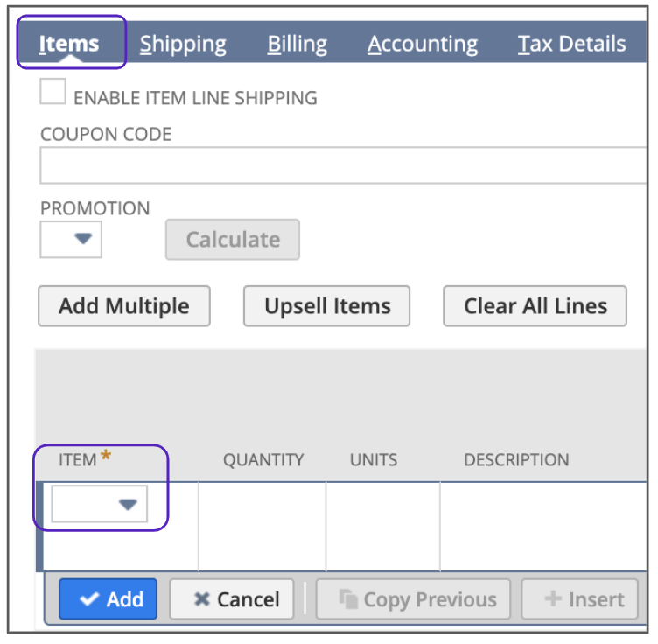Viewport: 658px width, 644px height.
Task: Select the Accounting tab
Action: (x=423, y=44)
